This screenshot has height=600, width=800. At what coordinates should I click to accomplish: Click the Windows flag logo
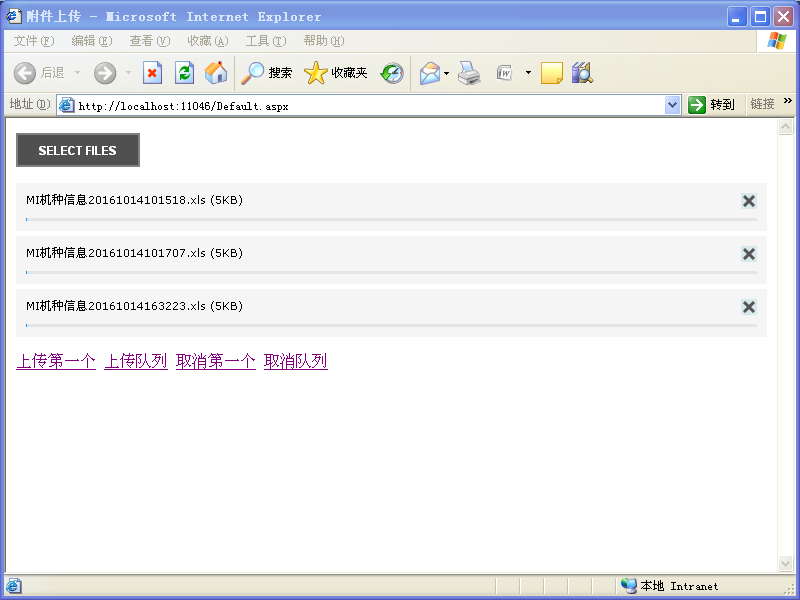(x=777, y=41)
